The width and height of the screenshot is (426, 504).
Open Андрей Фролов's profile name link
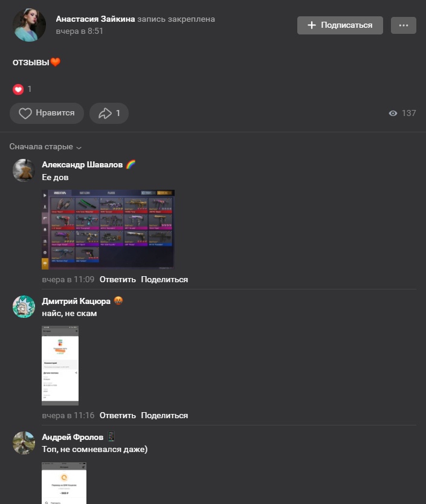click(x=73, y=437)
